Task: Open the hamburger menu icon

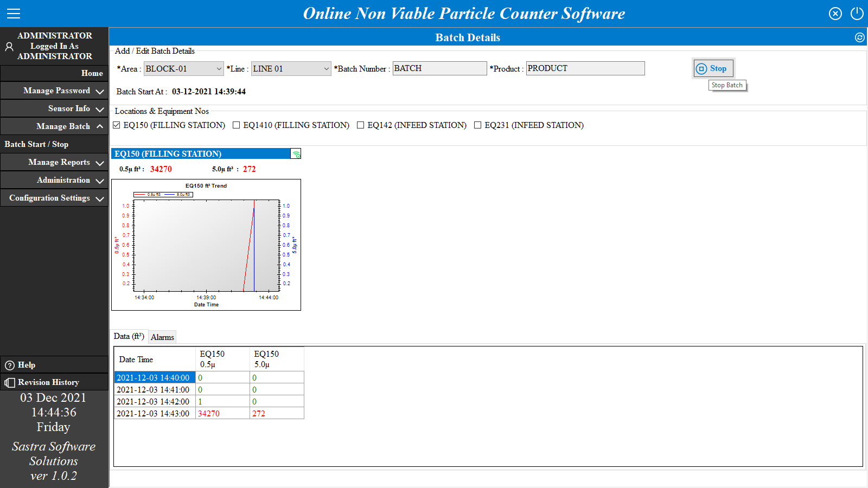Action: pos(14,14)
